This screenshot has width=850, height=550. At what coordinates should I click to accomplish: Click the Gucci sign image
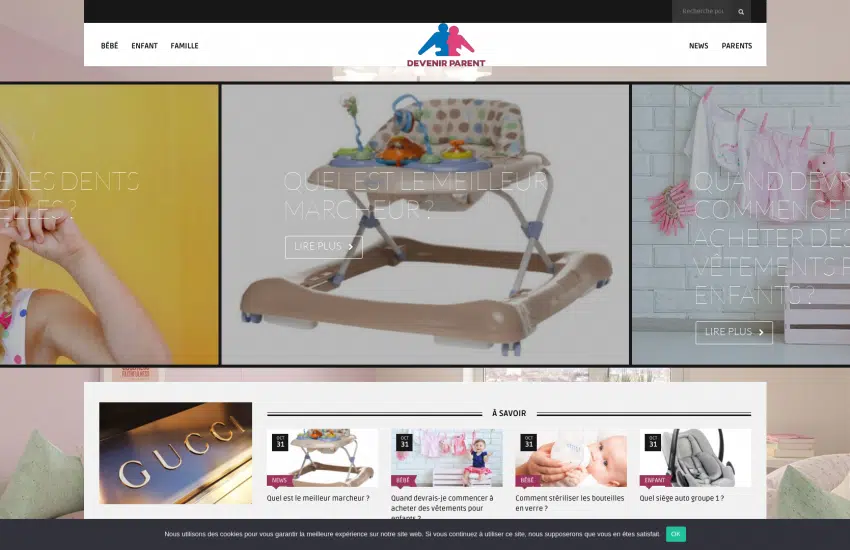point(175,453)
